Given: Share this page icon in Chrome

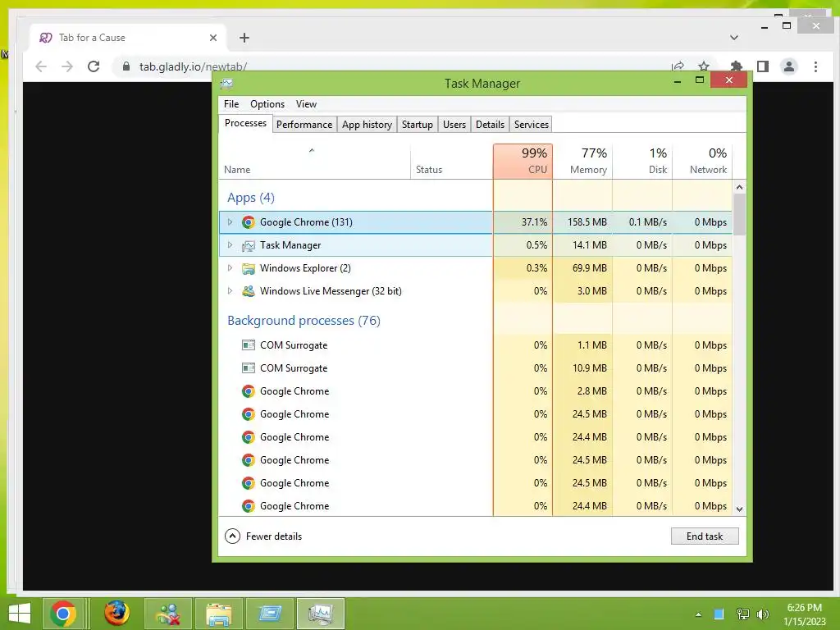Looking at the screenshot, I should pyautogui.click(x=678, y=66).
